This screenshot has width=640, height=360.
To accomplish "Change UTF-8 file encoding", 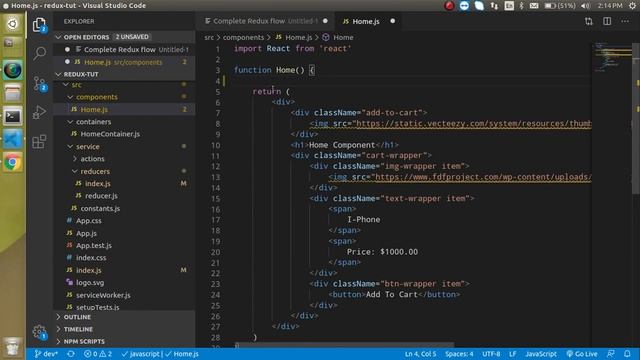I will click(491, 354).
